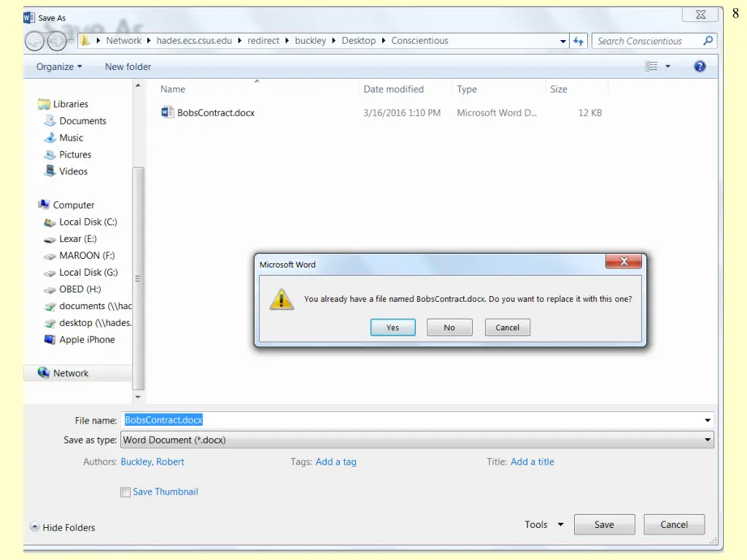Screen dimensions: 747x560
Task: Click Add a title link
Action: (x=532, y=462)
